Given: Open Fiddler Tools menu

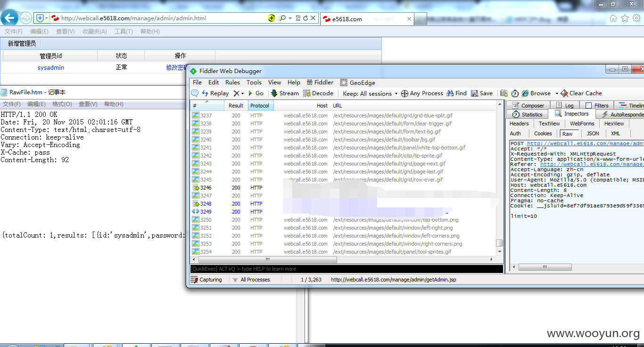Looking at the screenshot, I should (x=254, y=82).
